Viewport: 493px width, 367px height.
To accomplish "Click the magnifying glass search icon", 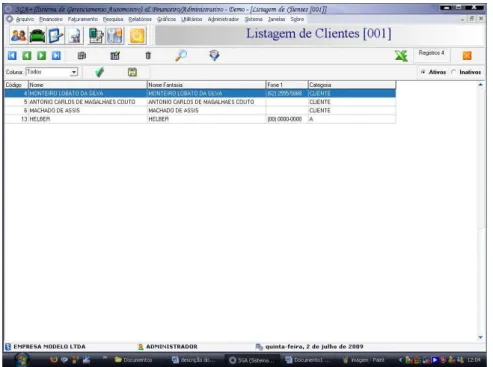I will [181, 56].
